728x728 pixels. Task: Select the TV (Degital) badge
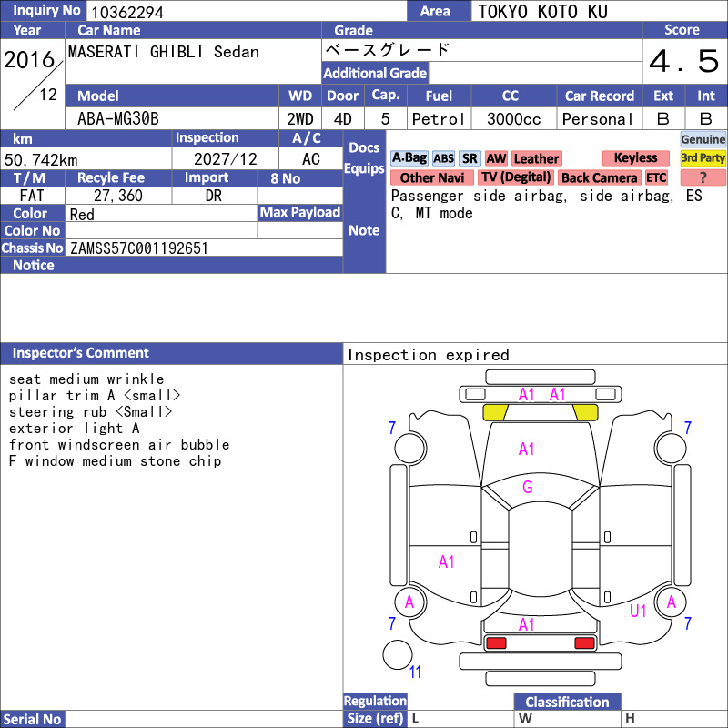[x=516, y=177]
